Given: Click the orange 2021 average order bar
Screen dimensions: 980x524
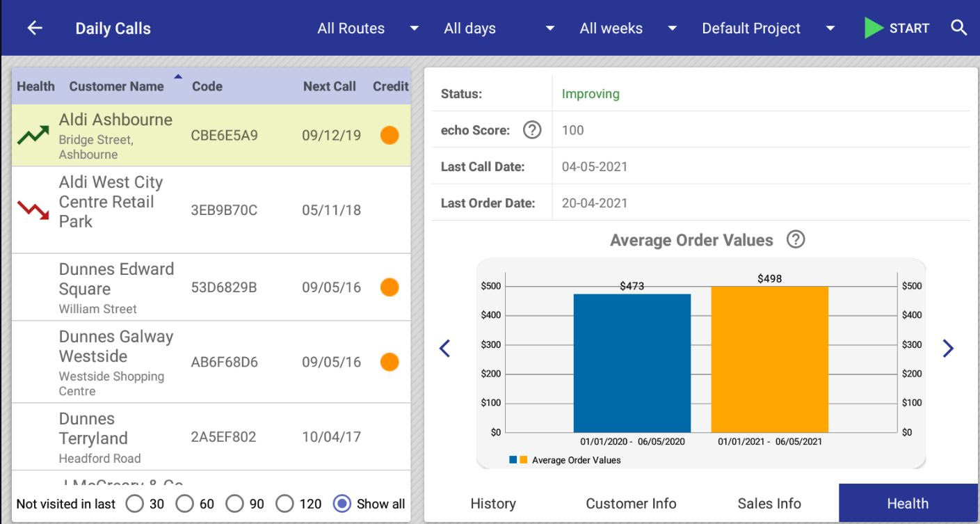Looking at the screenshot, I should pyautogui.click(x=770, y=360).
